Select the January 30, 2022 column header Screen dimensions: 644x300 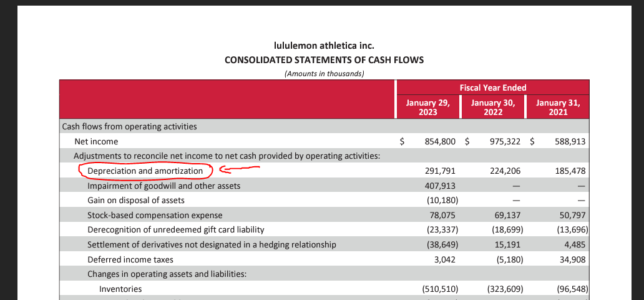(x=492, y=107)
